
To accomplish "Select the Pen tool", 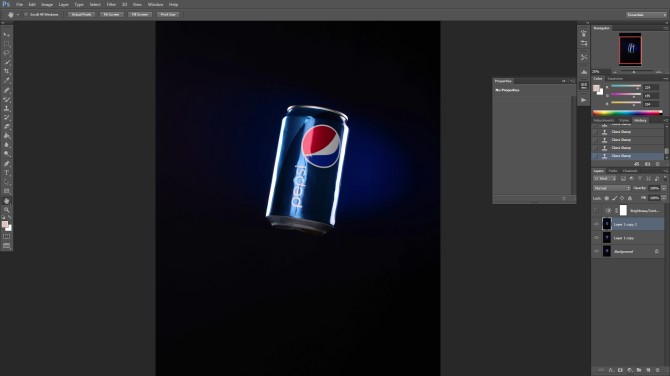I will [6, 164].
